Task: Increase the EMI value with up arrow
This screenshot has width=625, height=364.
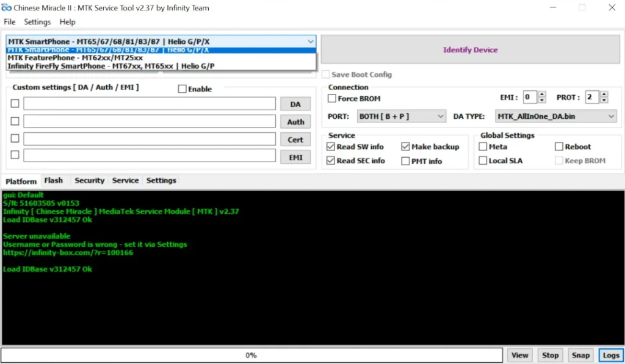Action: [543, 95]
